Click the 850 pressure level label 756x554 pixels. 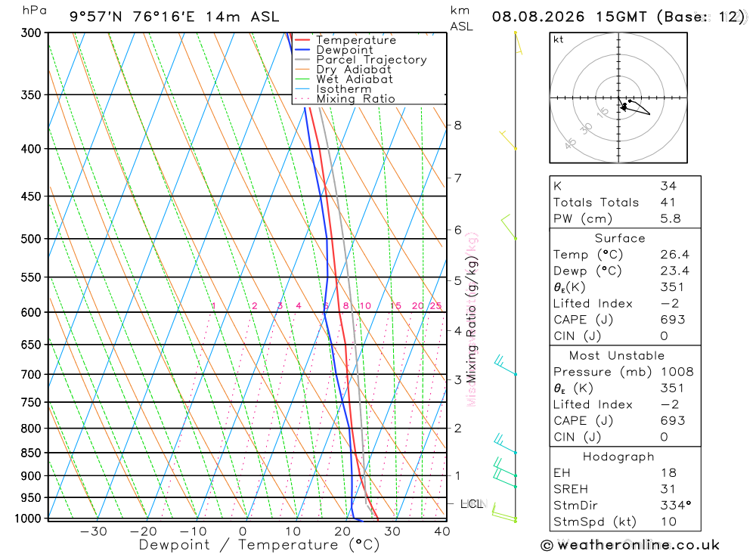[x=31, y=453]
